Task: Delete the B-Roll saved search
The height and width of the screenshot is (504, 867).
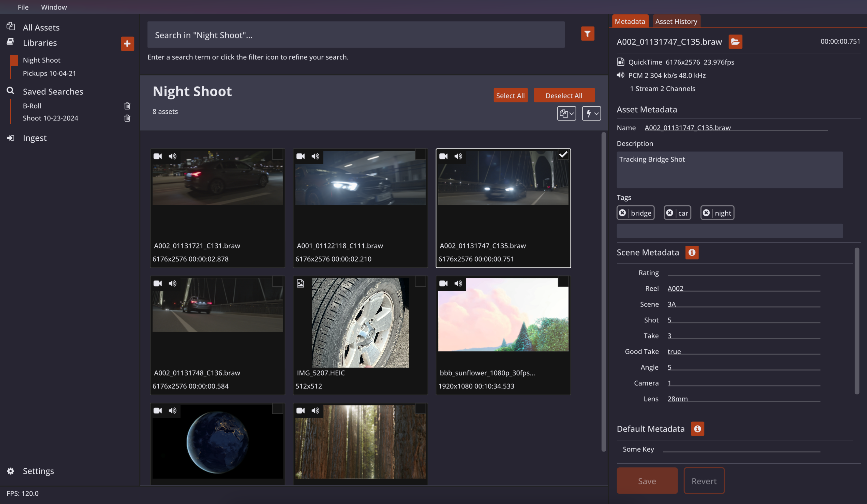Action: [x=127, y=106]
